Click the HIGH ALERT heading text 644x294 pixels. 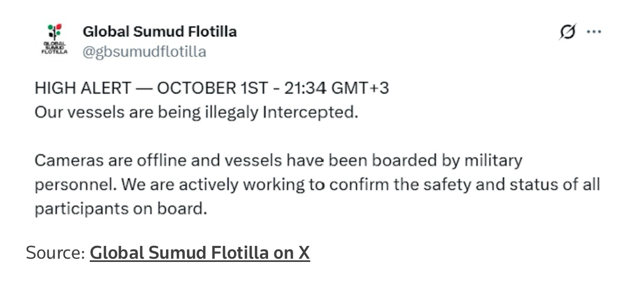click(x=82, y=88)
